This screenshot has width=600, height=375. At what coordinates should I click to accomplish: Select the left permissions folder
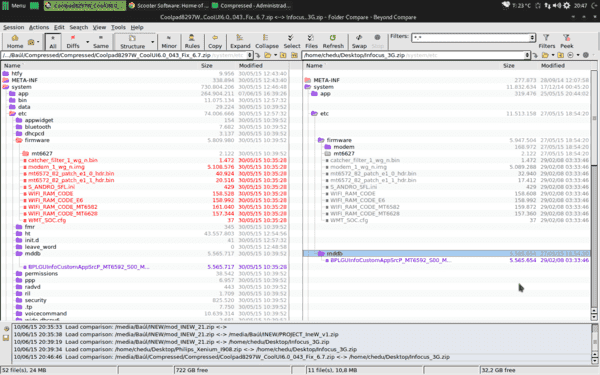pyautogui.click(x=41, y=274)
